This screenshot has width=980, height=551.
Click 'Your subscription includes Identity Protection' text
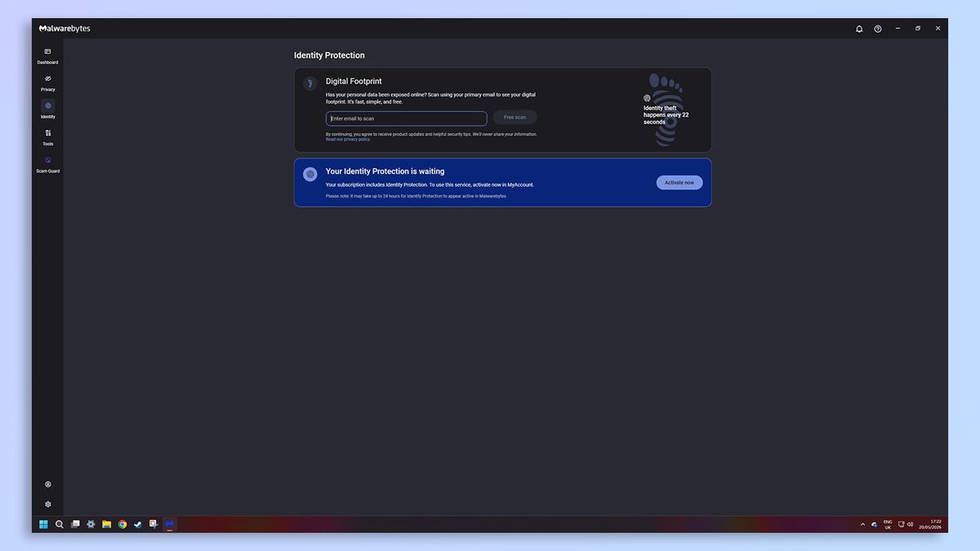click(x=430, y=184)
